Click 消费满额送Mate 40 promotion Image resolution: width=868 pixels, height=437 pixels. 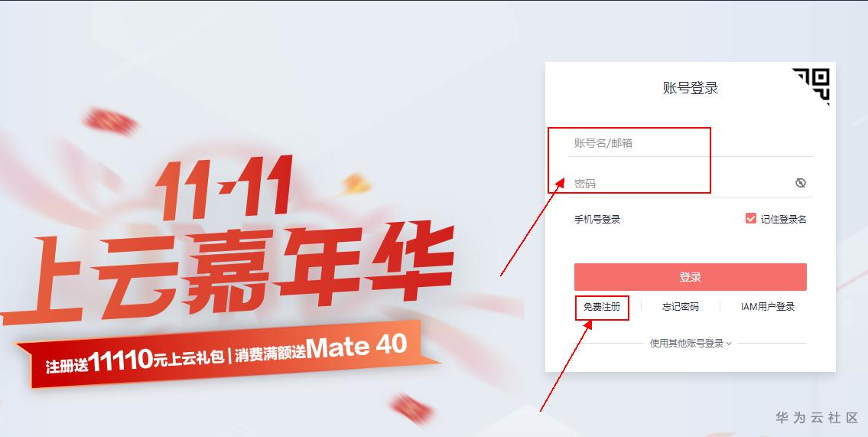pyautogui.click(x=320, y=347)
